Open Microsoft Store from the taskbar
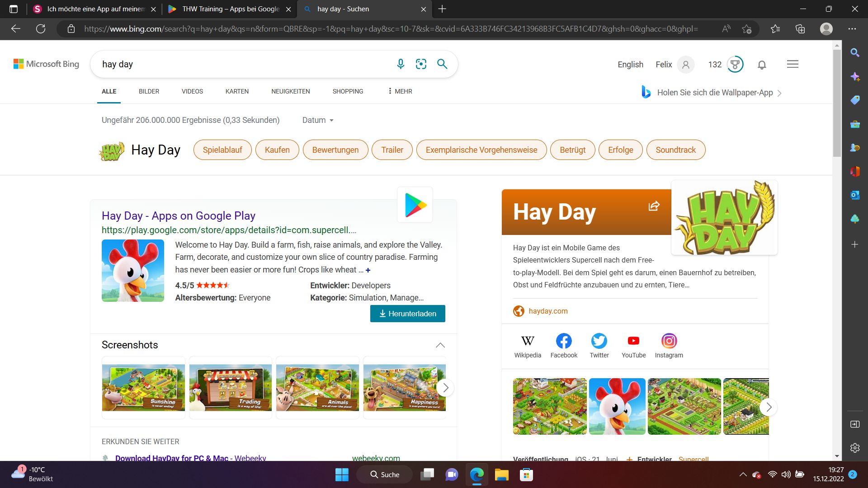Screen dimensions: 868x488 pos(526,475)
